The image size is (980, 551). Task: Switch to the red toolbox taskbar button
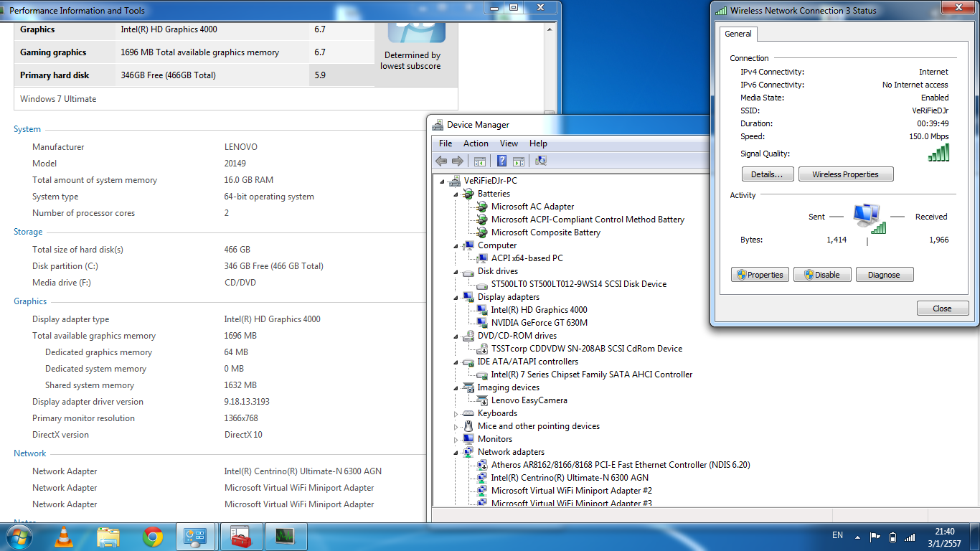click(241, 537)
